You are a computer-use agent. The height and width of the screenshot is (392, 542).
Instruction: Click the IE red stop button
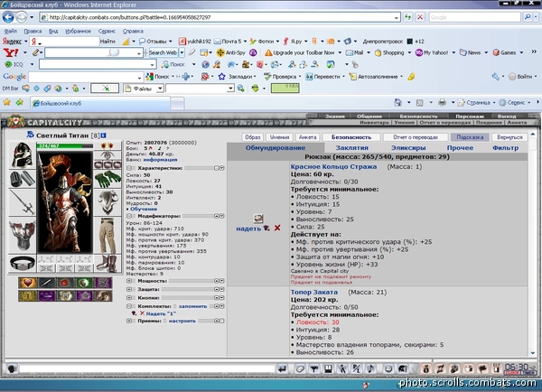point(420,17)
